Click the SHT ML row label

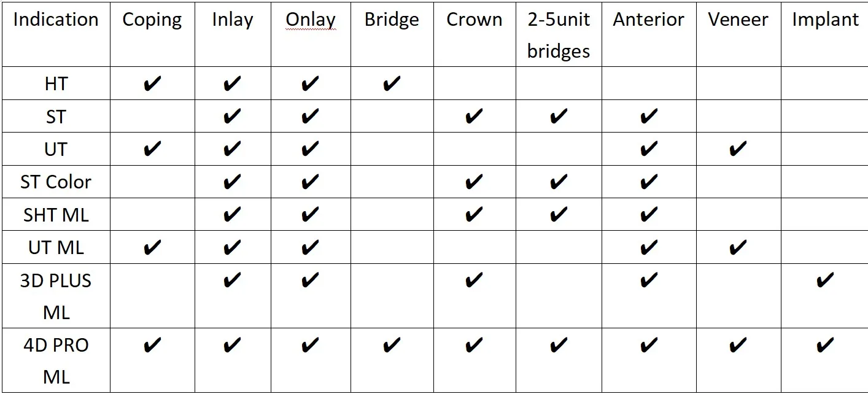[56, 215]
